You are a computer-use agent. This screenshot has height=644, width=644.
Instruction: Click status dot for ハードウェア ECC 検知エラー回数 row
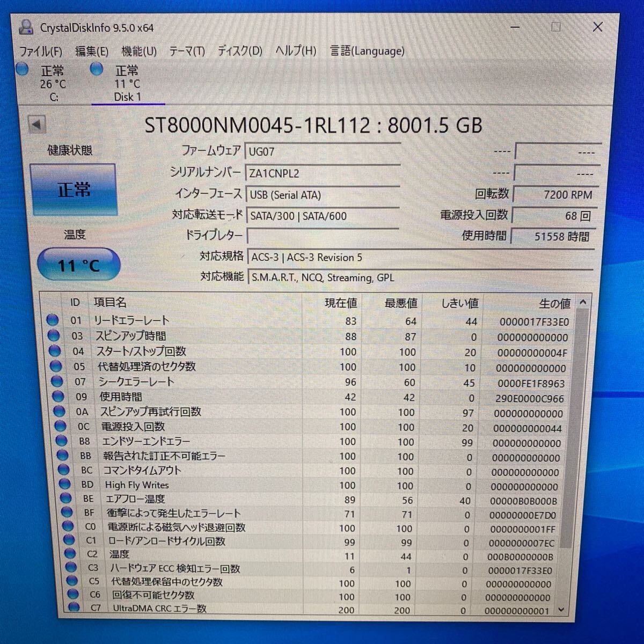pyautogui.click(x=72, y=567)
